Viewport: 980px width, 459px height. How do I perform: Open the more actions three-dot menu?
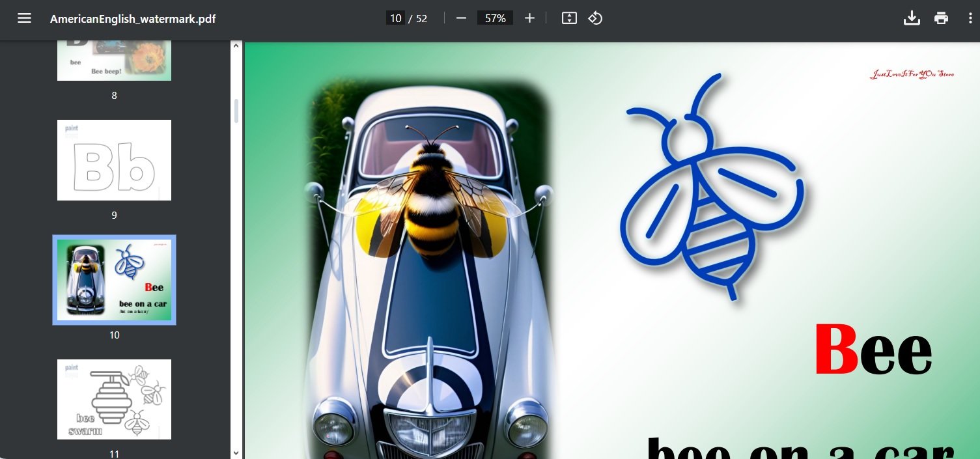[970, 18]
